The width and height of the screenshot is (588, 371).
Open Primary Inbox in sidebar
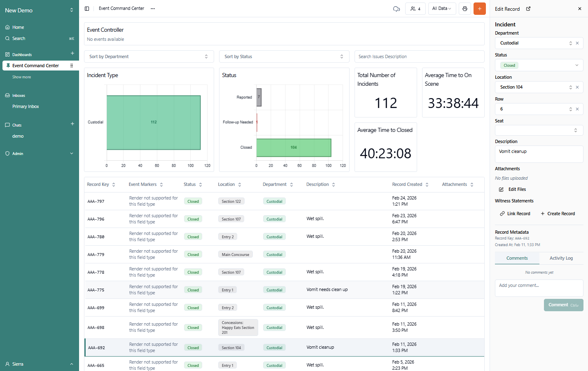point(26,106)
